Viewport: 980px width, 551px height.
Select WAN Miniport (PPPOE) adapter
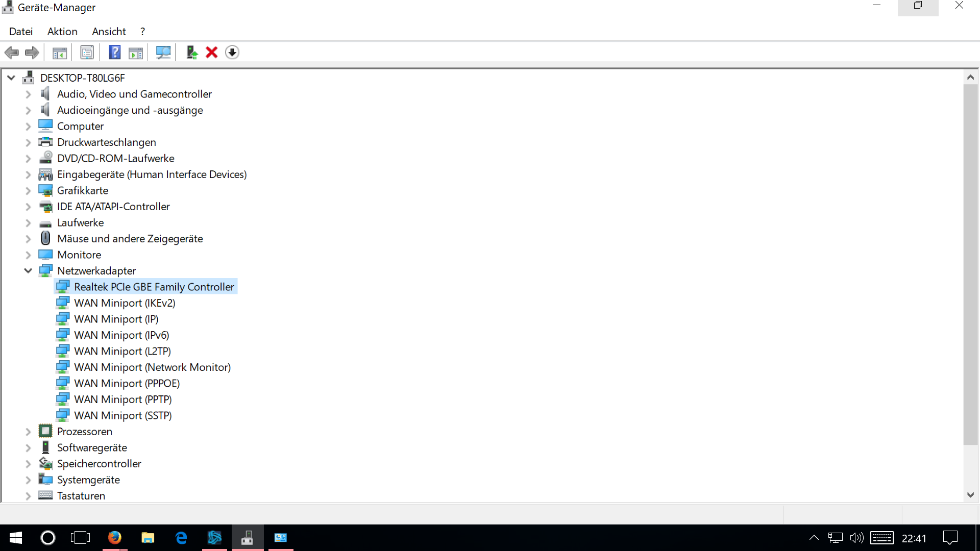(x=127, y=384)
